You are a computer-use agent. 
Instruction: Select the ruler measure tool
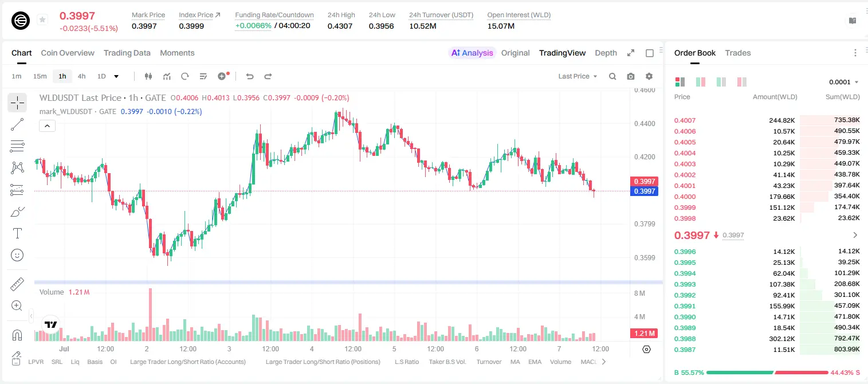[17, 284]
